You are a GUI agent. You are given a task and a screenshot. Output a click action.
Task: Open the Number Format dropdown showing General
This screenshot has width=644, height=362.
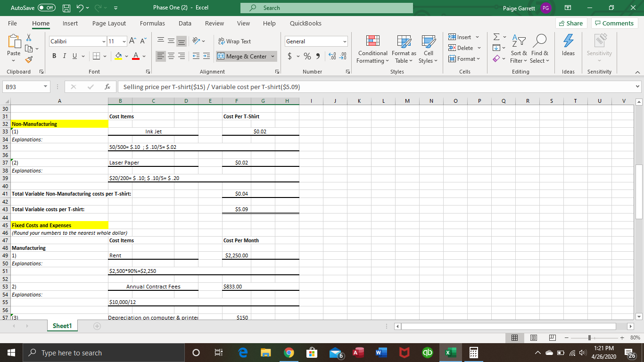click(x=316, y=41)
